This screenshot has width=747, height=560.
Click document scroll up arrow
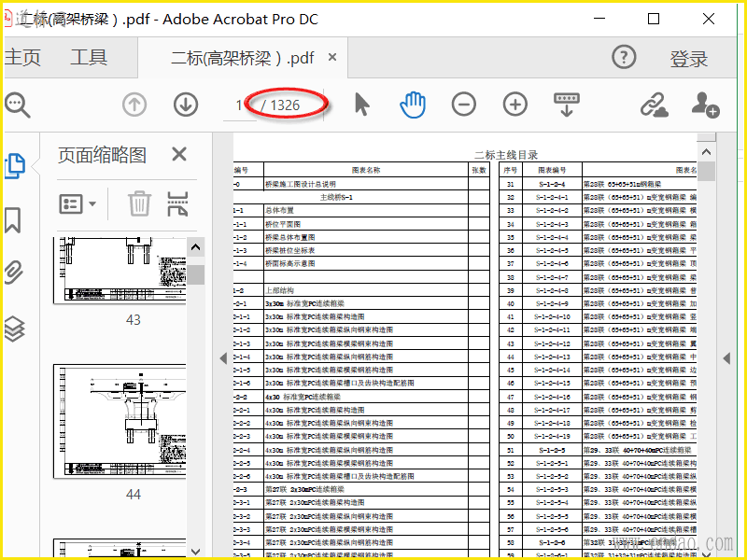[707, 152]
